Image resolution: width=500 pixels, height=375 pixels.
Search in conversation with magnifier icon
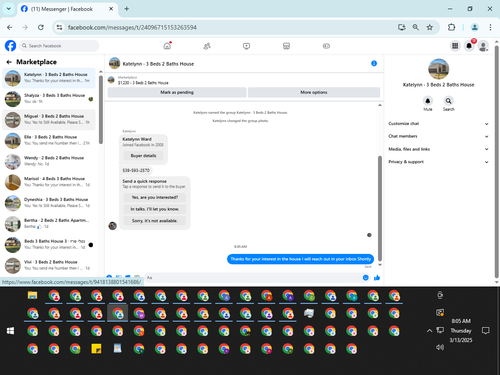pyautogui.click(x=448, y=101)
